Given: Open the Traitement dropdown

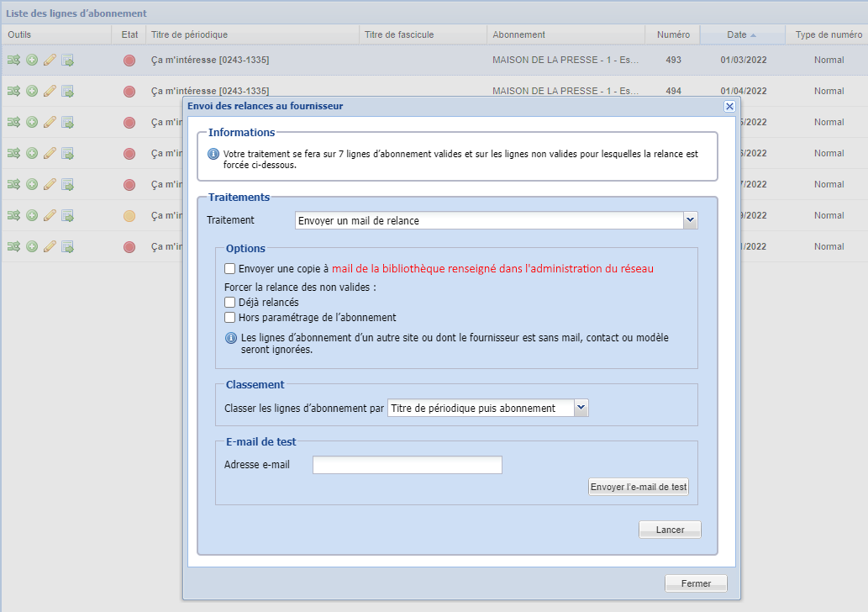Looking at the screenshot, I should [x=691, y=220].
